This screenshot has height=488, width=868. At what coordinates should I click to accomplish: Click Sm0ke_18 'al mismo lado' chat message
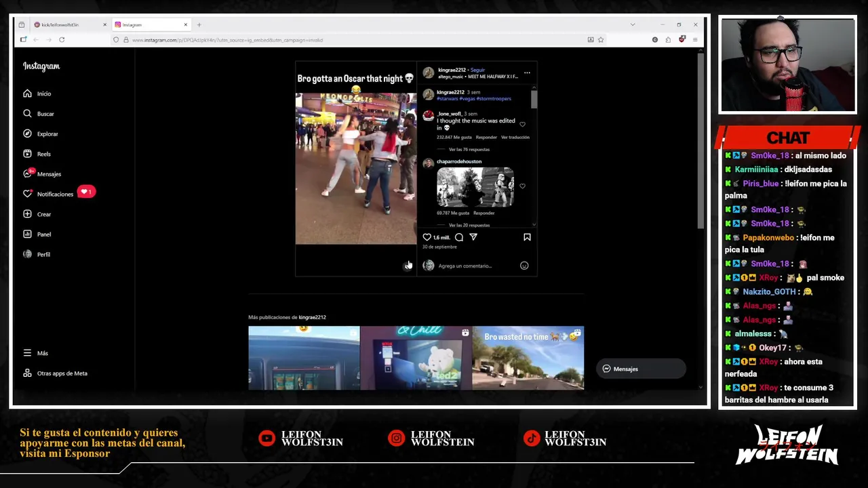click(x=786, y=156)
